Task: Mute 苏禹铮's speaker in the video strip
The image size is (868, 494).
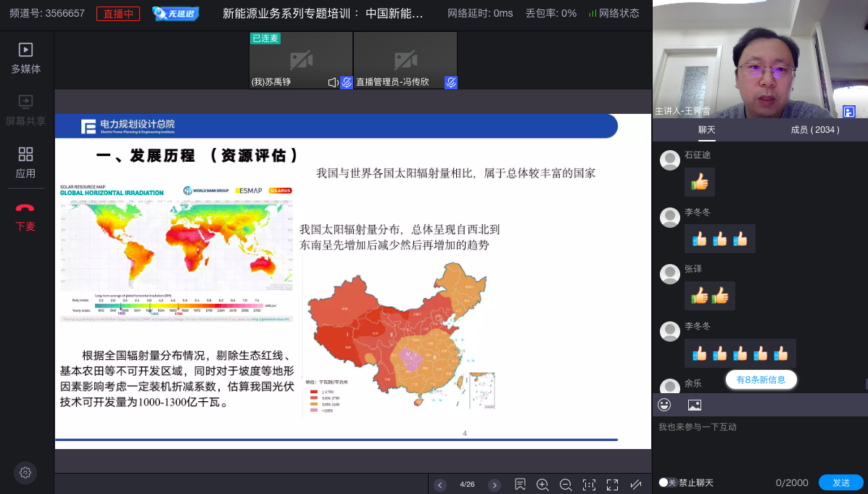Action: click(x=334, y=83)
